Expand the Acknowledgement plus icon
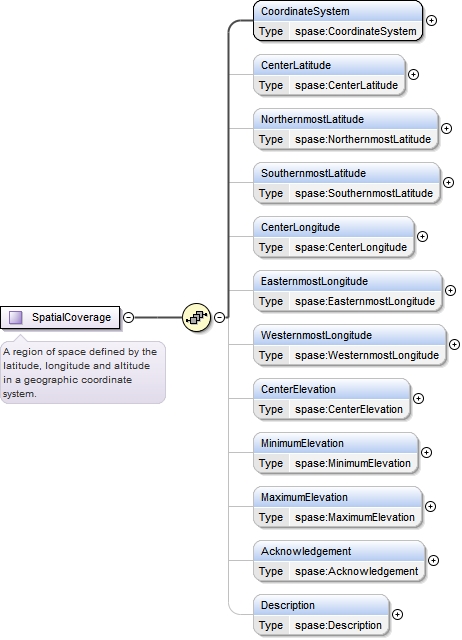The height and width of the screenshot is (640, 462). tap(433, 560)
